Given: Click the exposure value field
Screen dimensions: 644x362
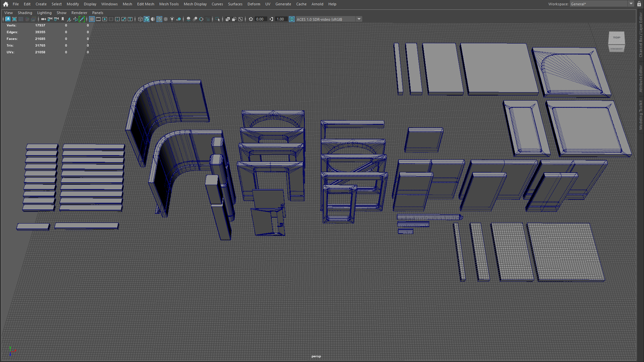Looking at the screenshot, I should 261,19.
